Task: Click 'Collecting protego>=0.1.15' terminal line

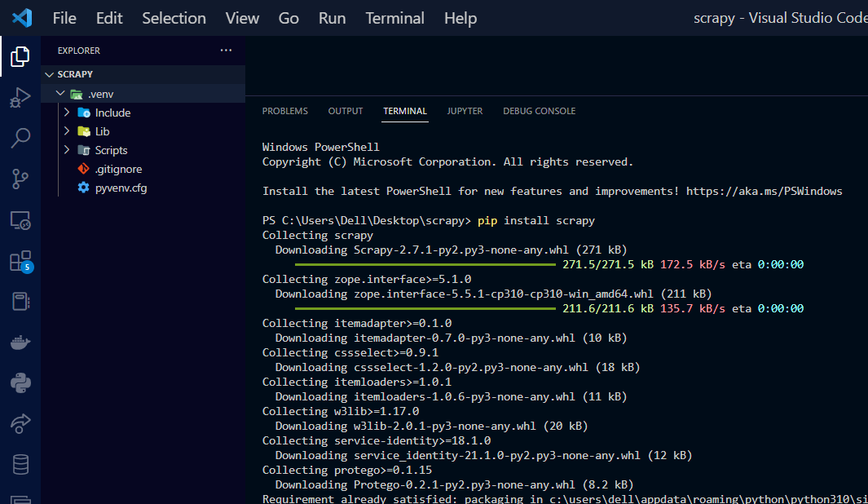Action: (347, 470)
